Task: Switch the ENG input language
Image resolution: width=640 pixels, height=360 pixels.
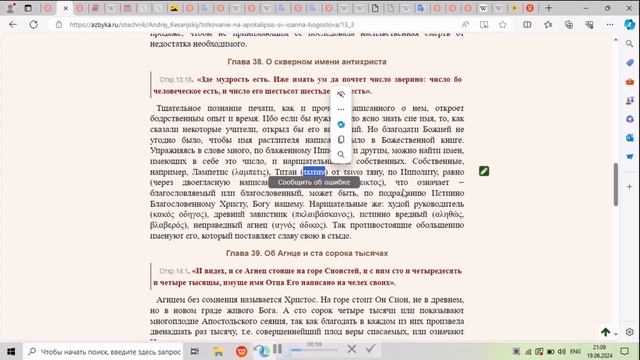Action: tap(576, 351)
